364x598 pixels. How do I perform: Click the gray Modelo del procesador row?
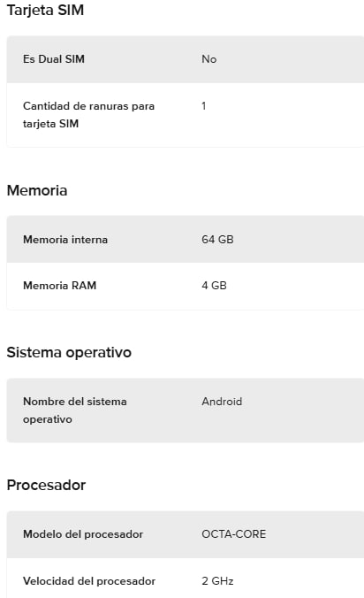pos(186,534)
